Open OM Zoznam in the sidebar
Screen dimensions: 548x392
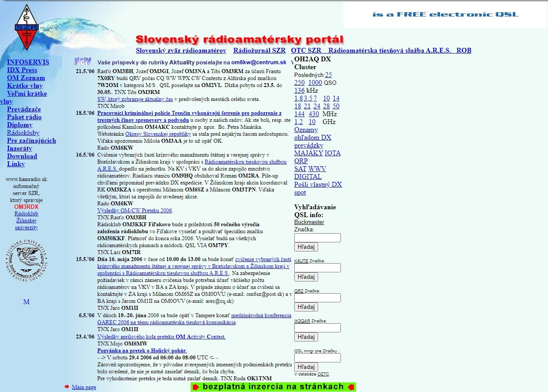26,78
